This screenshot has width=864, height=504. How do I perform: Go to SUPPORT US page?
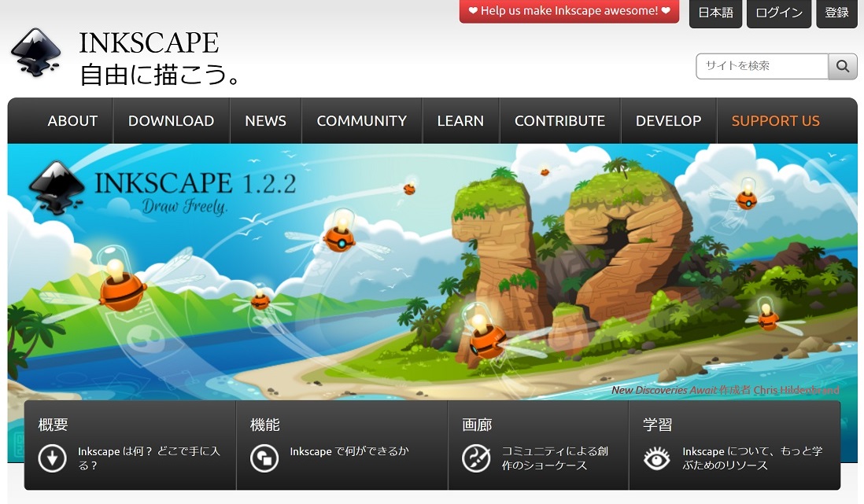point(776,120)
